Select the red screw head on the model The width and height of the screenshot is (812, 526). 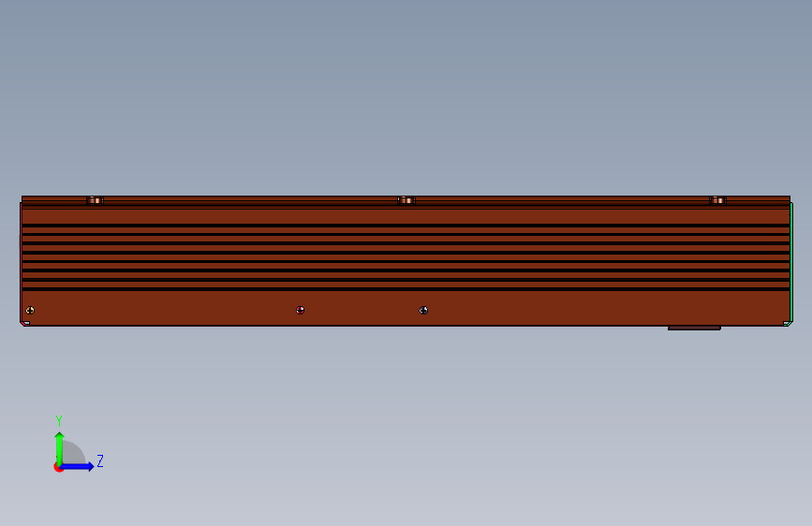[x=300, y=310]
